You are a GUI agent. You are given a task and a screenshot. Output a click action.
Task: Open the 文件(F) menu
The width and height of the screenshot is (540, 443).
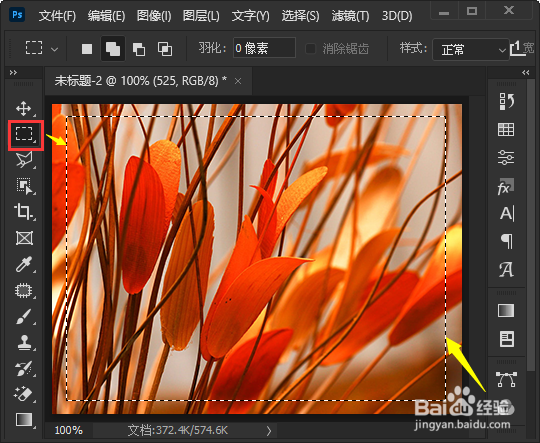(x=57, y=16)
